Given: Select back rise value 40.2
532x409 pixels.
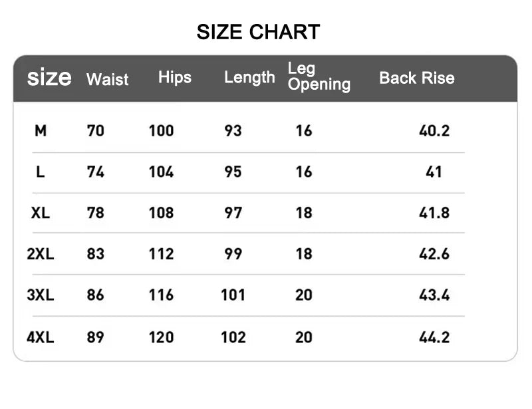Looking at the screenshot, I should 434,130.
